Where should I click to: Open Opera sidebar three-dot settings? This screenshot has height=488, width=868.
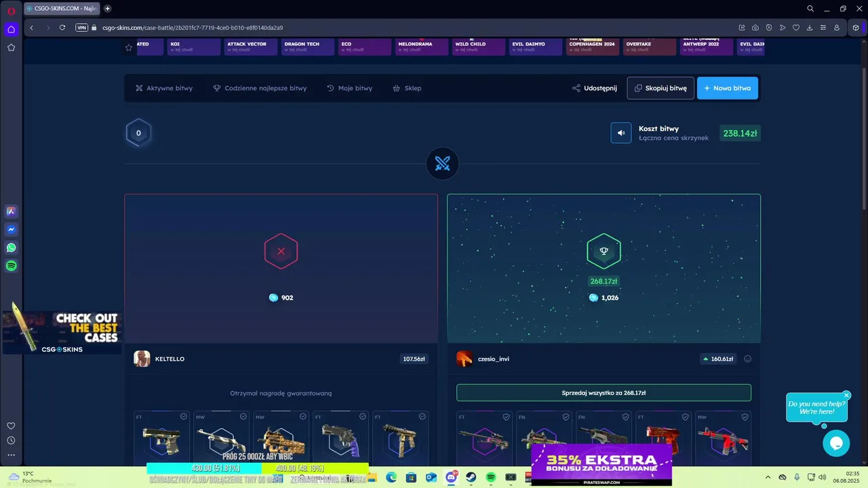click(11, 455)
